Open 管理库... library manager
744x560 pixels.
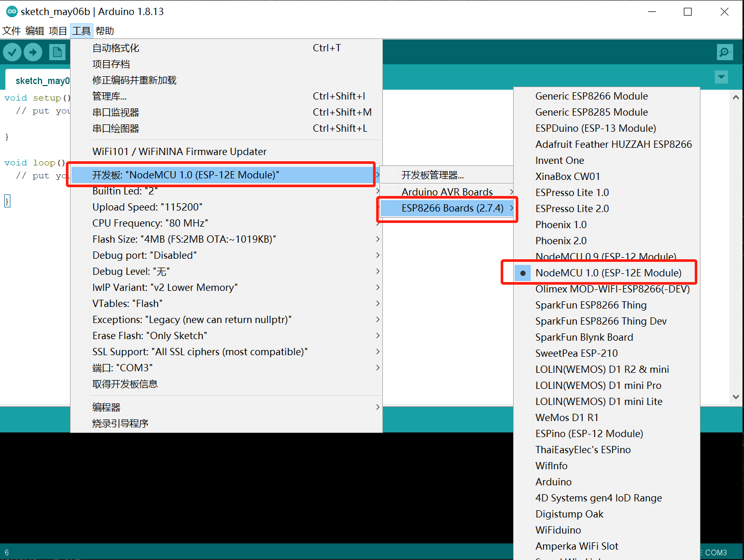click(226, 96)
